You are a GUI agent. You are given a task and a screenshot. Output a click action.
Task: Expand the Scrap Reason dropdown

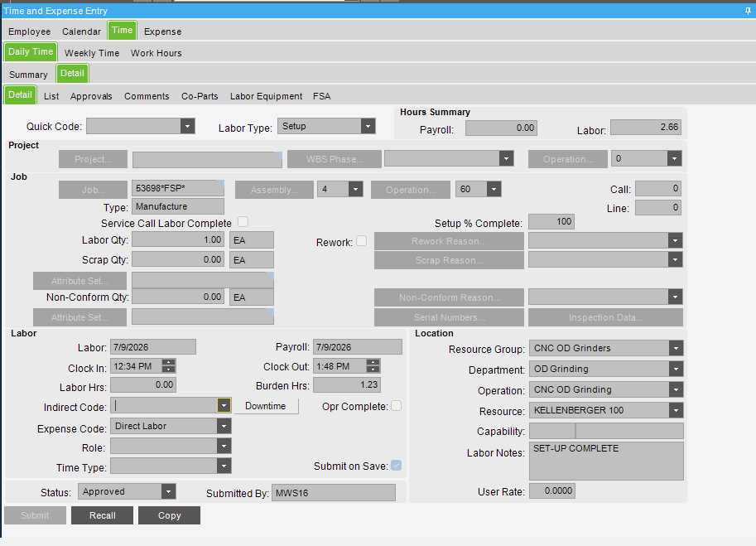pos(675,259)
